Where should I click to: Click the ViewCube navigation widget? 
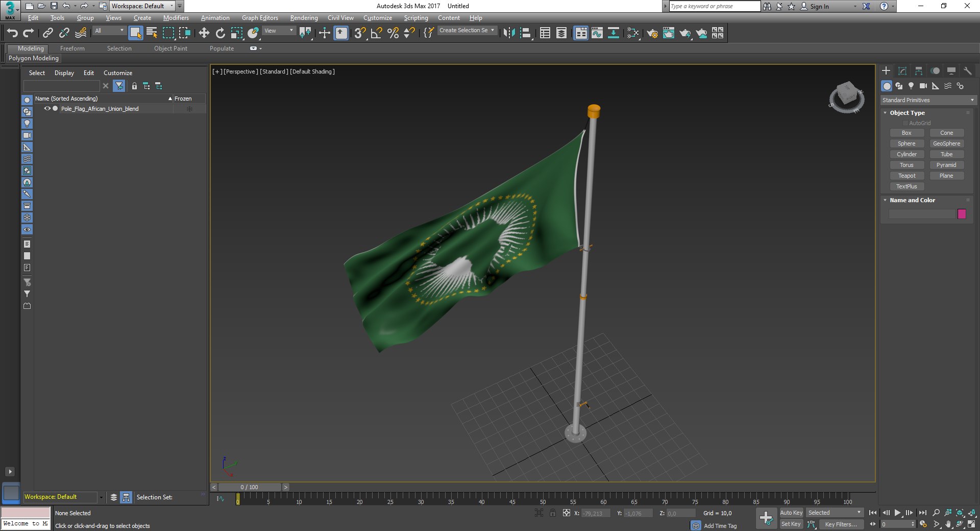click(846, 96)
